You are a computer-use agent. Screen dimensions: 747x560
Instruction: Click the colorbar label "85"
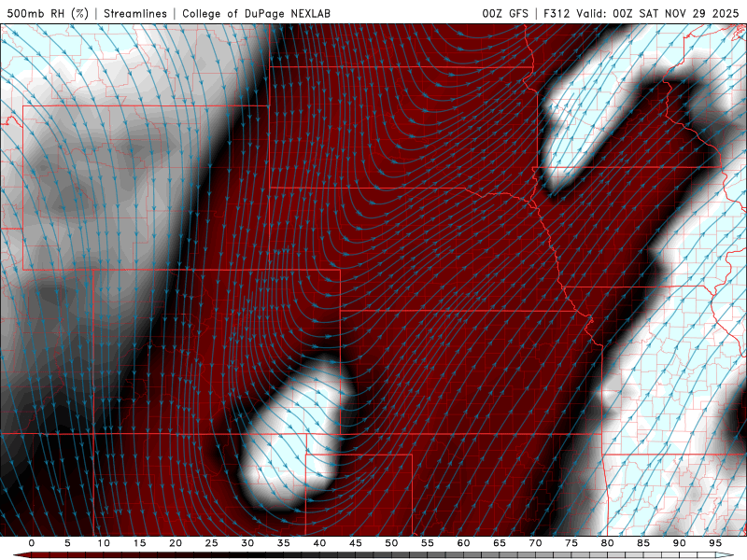coord(643,543)
